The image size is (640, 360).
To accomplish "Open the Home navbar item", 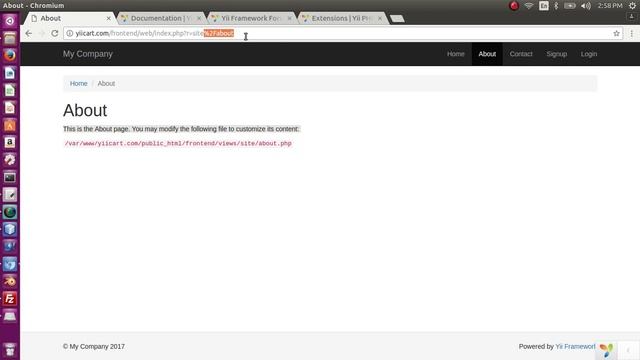I will 456,54.
